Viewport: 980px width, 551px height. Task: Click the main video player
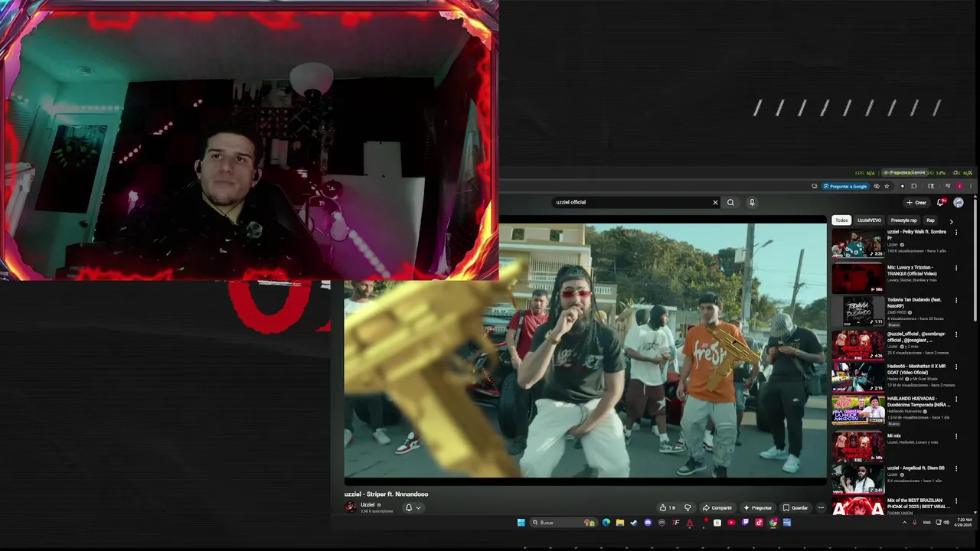tap(586, 352)
